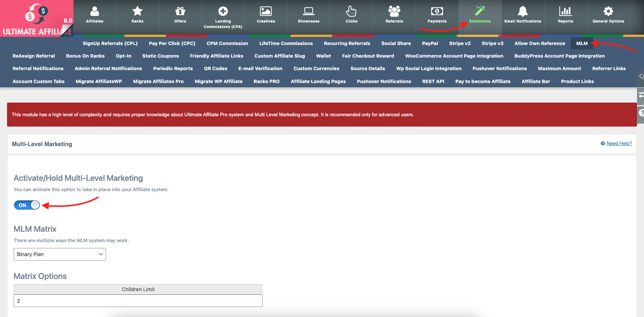This screenshot has width=644, height=317.
Task: Open the Ranks star icon
Action: pyautogui.click(x=137, y=11)
